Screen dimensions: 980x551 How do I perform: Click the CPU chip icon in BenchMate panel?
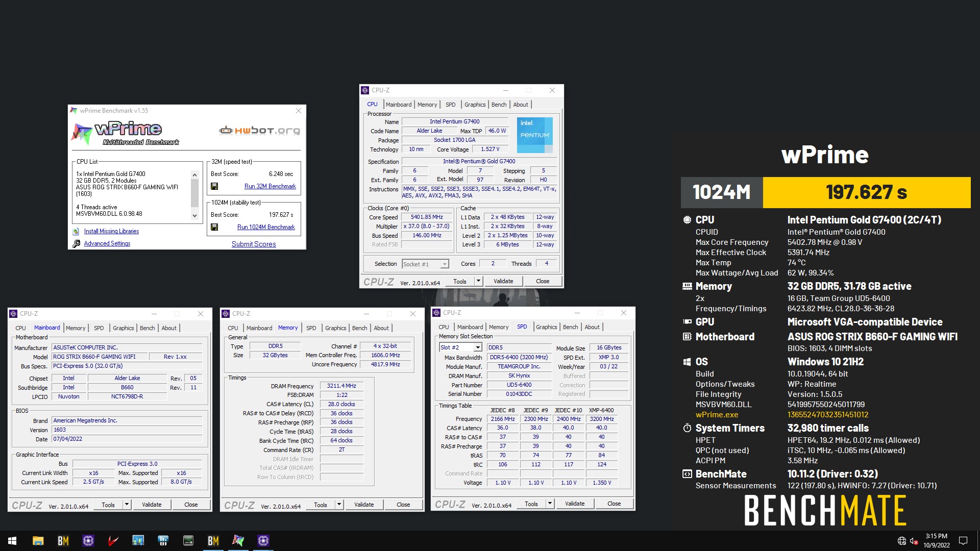click(687, 220)
